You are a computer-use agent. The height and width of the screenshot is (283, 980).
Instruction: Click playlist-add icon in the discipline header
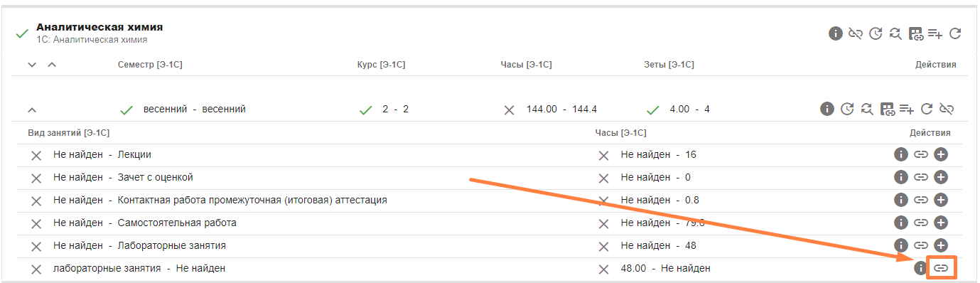pos(935,33)
